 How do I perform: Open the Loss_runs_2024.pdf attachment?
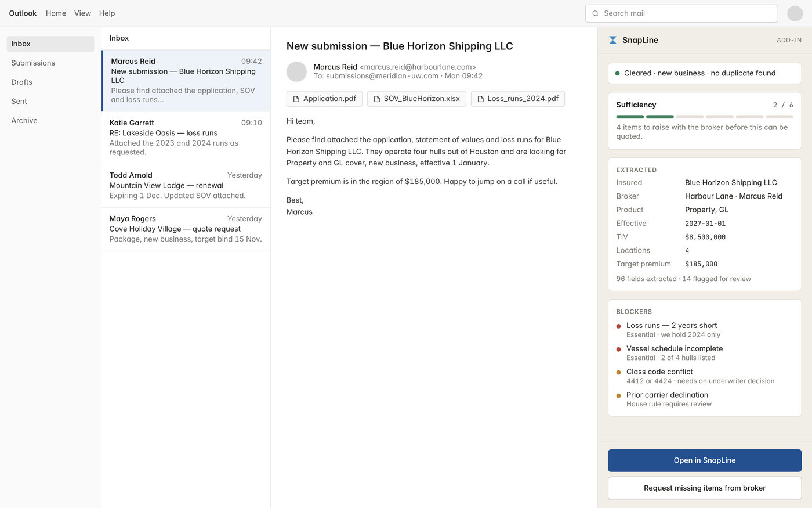point(517,99)
